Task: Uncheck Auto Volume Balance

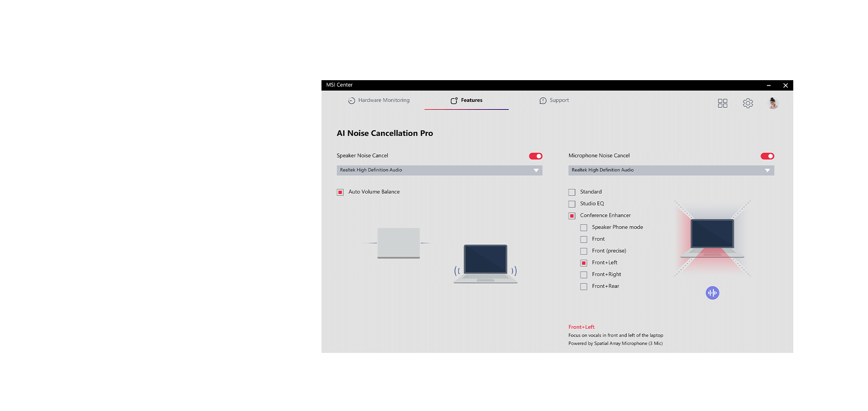Action: click(340, 193)
